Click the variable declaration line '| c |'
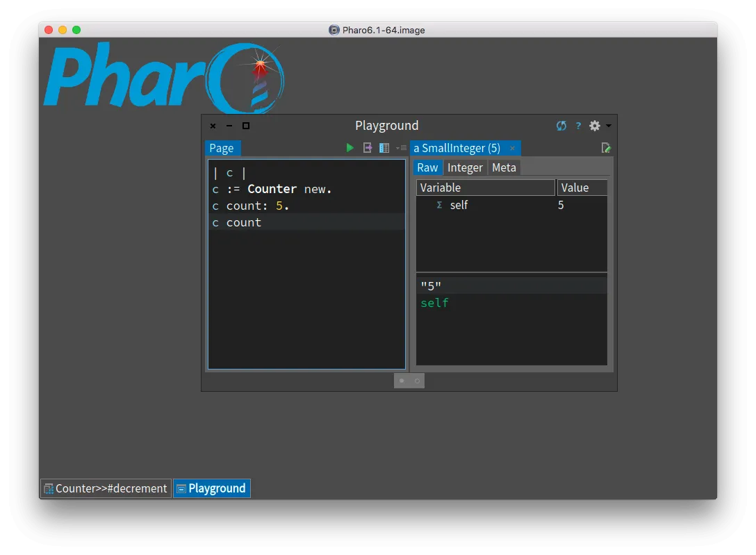The height and width of the screenshot is (555, 756). pos(229,172)
